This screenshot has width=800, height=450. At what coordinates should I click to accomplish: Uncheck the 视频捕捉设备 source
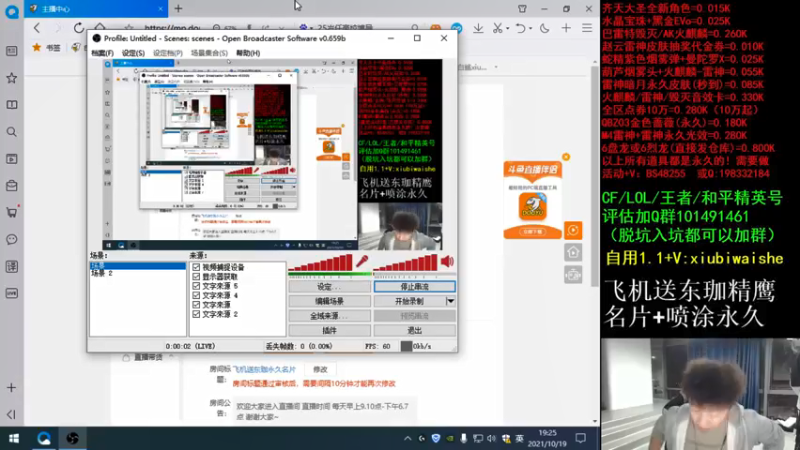[196, 267]
